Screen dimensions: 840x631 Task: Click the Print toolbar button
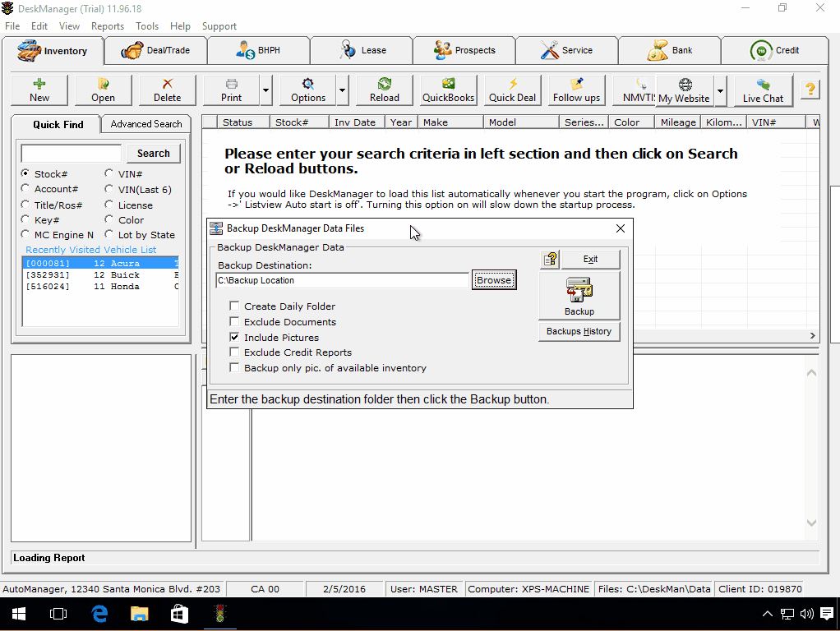point(232,90)
